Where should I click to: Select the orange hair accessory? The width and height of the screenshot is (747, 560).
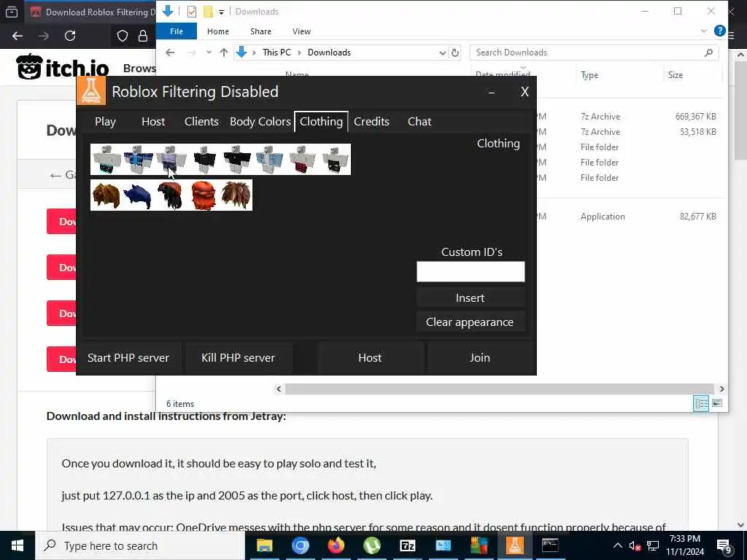point(204,195)
